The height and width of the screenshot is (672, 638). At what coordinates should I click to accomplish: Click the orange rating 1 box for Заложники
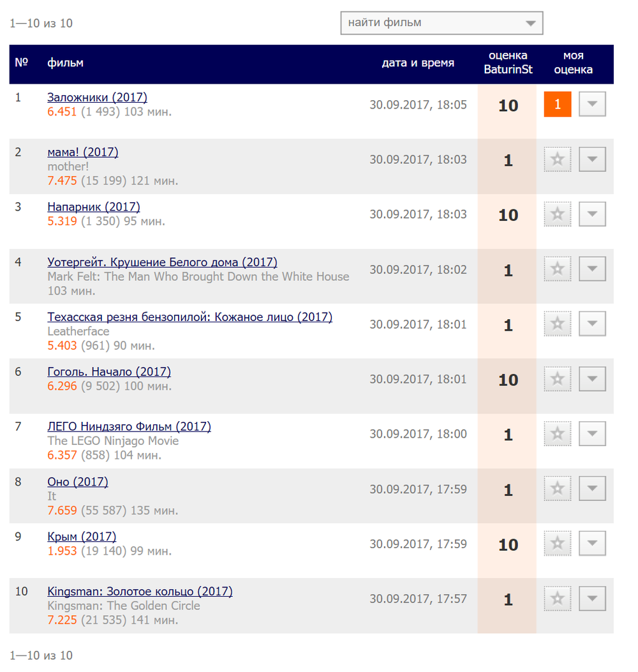point(558,104)
